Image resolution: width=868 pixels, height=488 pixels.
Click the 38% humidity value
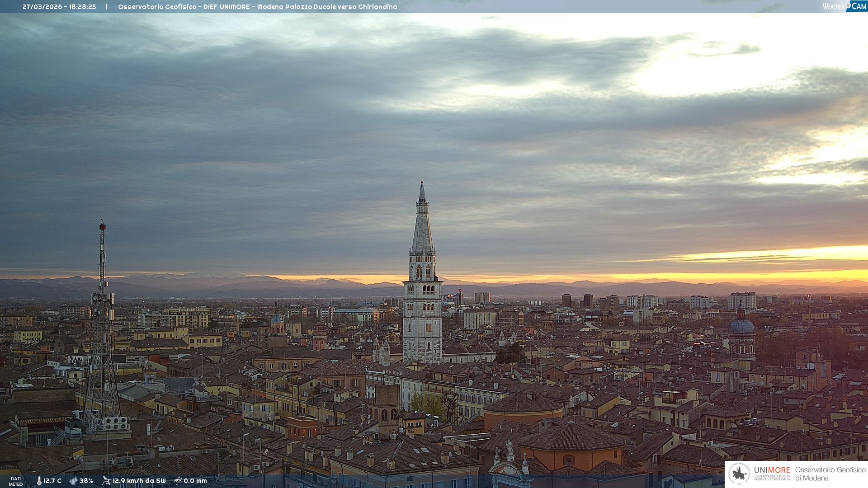pyautogui.click(x=86, y=481)
